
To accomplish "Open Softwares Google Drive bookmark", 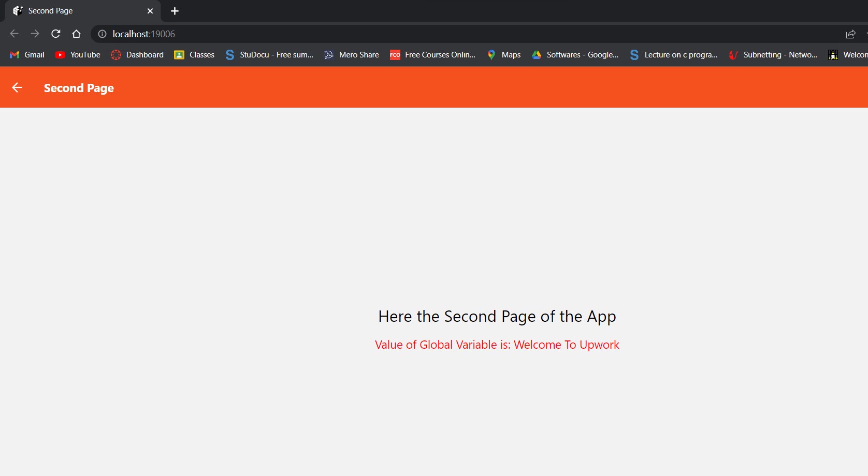I will [x=575, y=55].
